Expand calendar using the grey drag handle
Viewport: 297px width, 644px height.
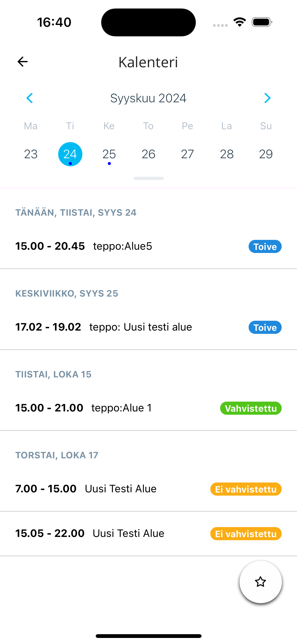tap(148, 178)
